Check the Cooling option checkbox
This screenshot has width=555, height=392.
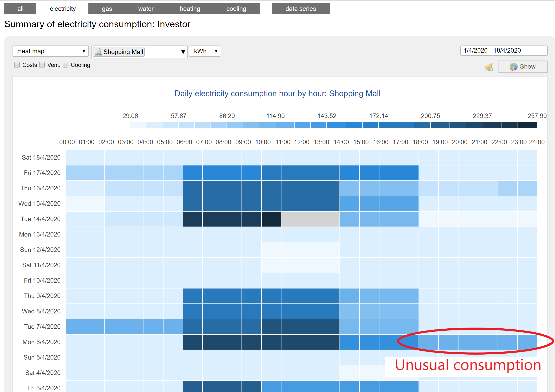(66, 65)
